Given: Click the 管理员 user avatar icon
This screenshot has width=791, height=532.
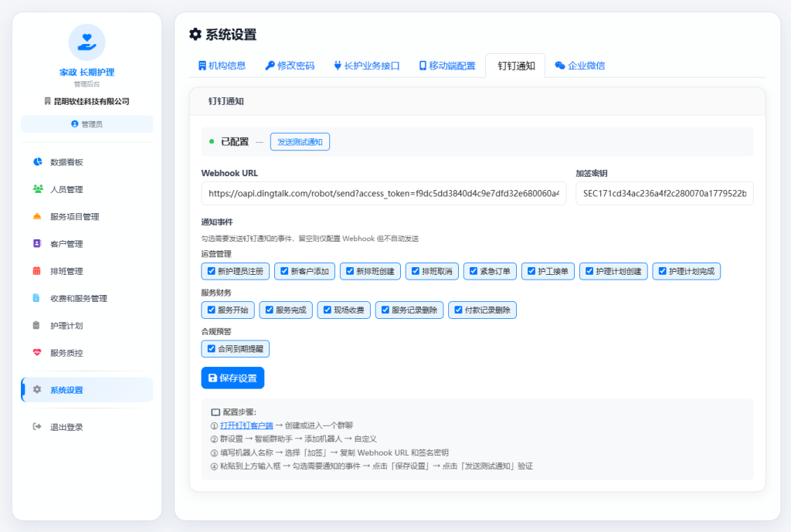Looking at the screenshot, I should pos(75,124).
